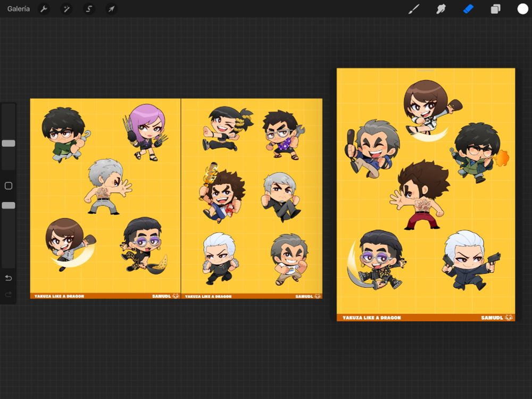Select the Brush paint tool

(413, 9)
